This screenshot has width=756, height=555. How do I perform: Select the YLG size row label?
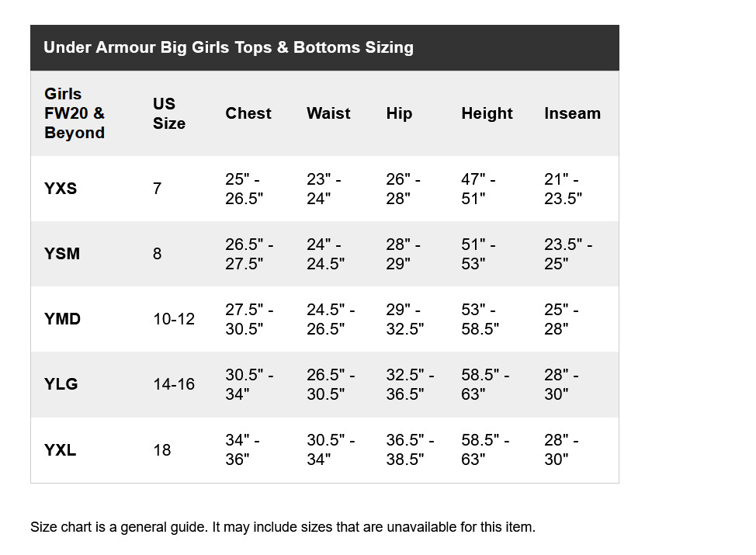click(61, 384)
